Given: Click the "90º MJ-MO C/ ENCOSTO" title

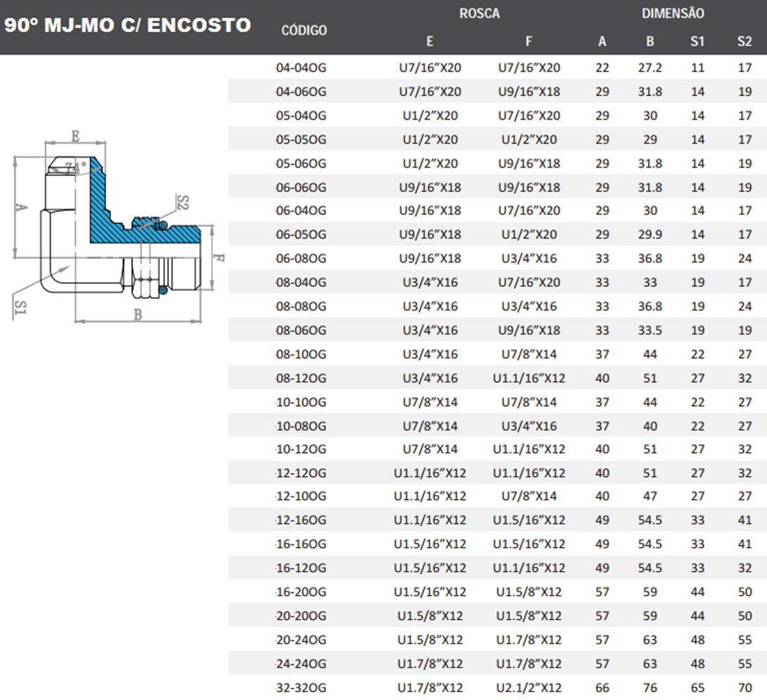Looking at the screenshot, I should point(127,25).
